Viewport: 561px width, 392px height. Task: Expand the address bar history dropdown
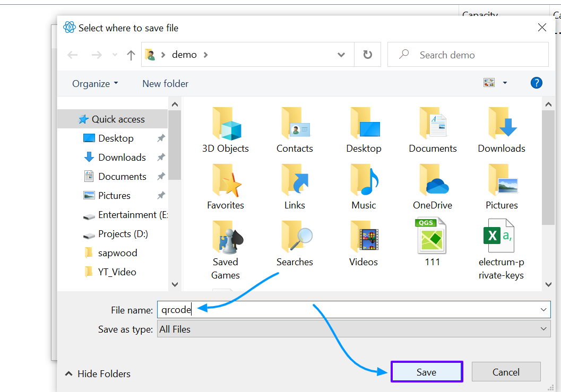pos(341,55)
